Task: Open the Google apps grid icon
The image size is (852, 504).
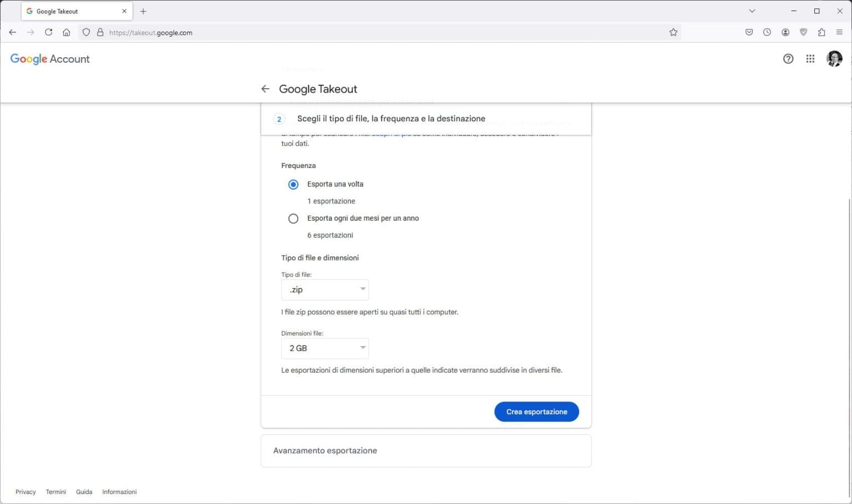Action: click(x=810, y=59)
